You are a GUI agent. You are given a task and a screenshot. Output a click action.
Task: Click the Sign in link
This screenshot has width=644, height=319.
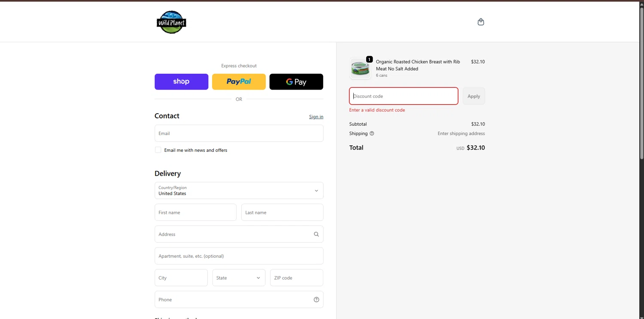click(x=316, y=117)
